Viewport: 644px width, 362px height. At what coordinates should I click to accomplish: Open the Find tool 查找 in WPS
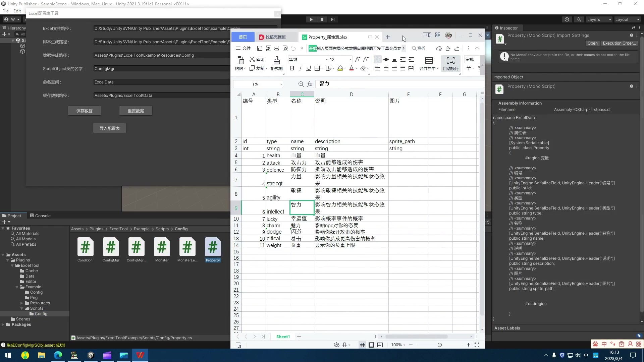click(x=419, y=48)
